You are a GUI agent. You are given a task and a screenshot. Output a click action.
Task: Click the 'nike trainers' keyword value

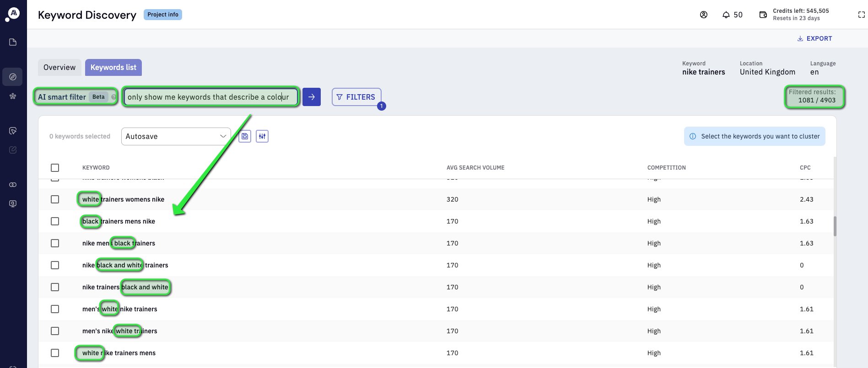[704, 72]
